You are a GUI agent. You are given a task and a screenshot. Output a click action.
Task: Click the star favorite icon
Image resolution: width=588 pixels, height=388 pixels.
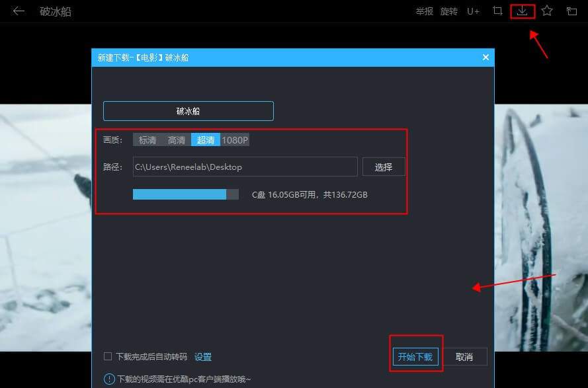[547, 11]
